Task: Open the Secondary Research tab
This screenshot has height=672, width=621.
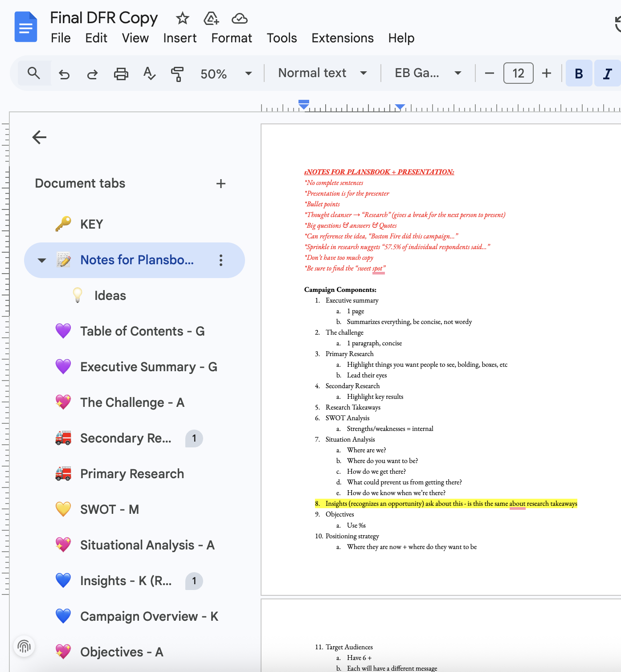Action: pos(135,438)
